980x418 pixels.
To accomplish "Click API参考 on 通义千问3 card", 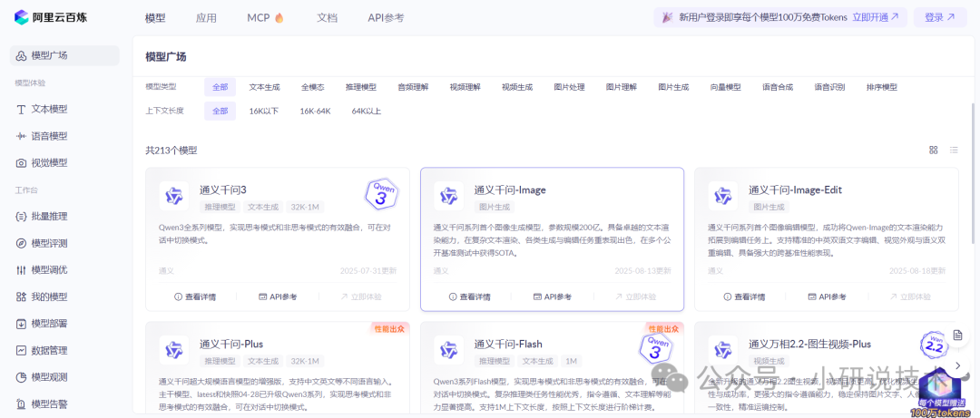I will coord(278,296).
